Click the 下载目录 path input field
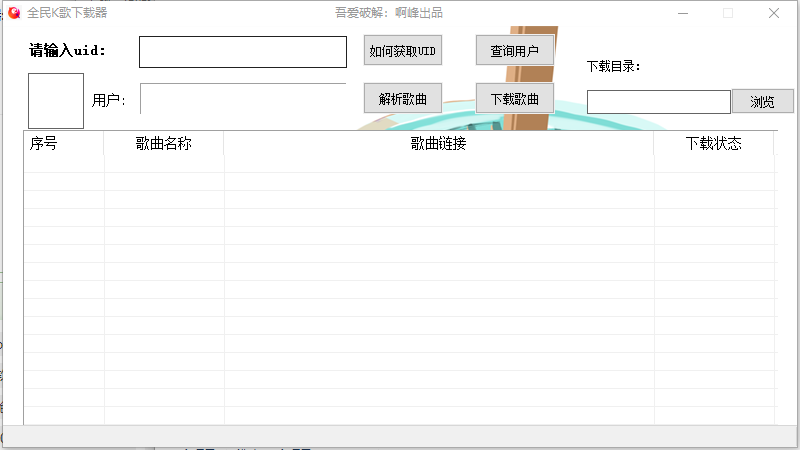800x450 pixels. [x=659, y=102]
